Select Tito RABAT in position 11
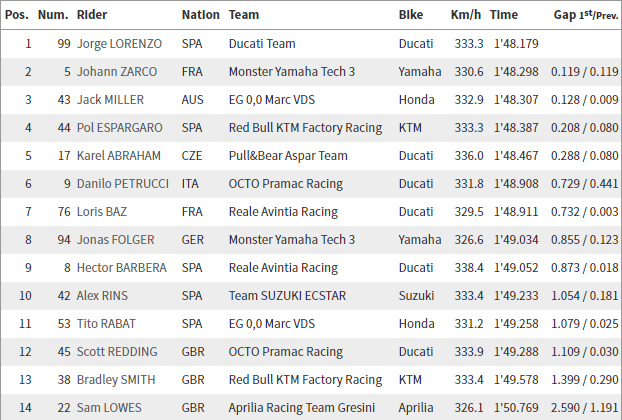Image resolution: width=622 pixels, height=420 pixels. coord(106,324)
